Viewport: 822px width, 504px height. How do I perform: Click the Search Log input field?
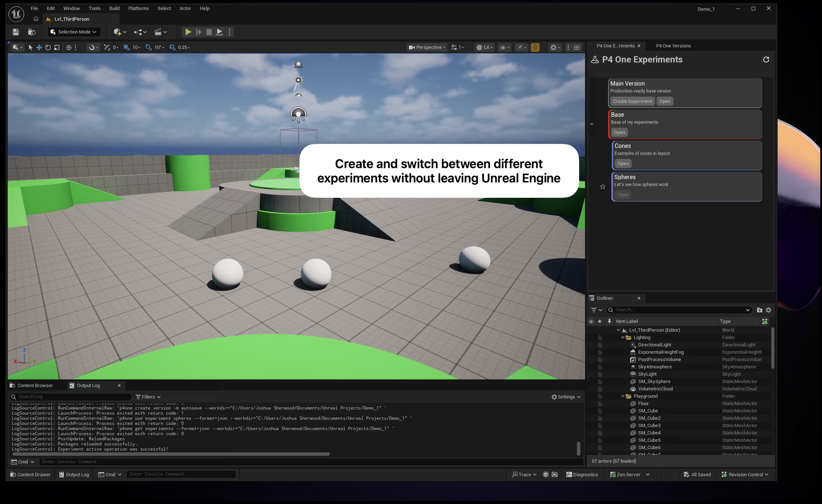70,397
